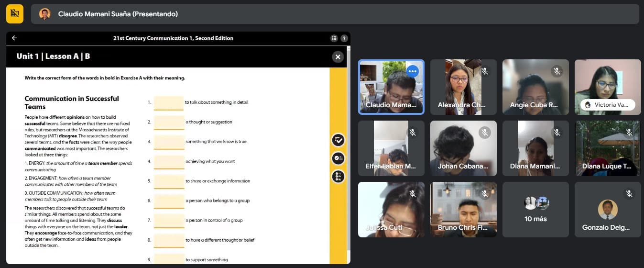The image size is (644, 268).
Task: Click the check answers icon on side bar
Action: (x=338, y=140)
